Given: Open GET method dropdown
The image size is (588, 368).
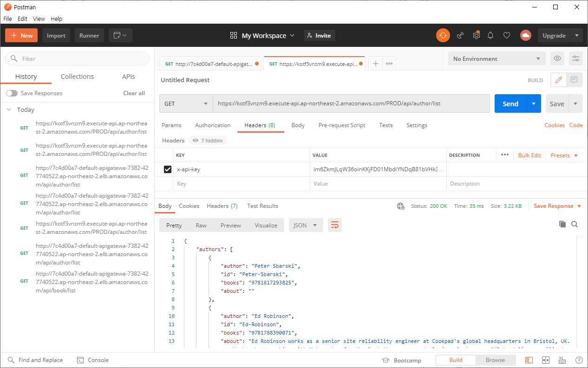Looking at the screenshot, I should click(186, 103).
